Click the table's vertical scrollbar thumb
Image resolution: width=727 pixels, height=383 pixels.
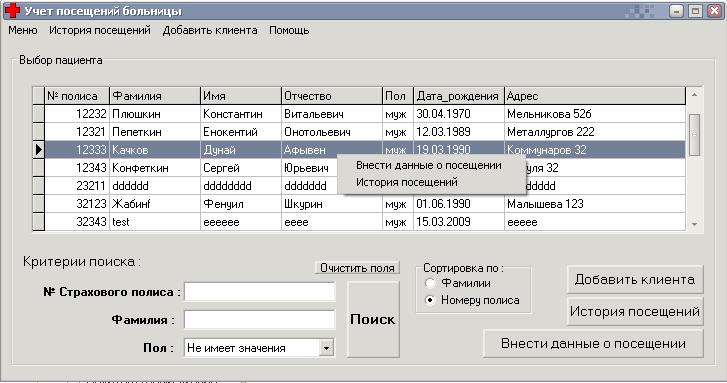tap(694, 134)
